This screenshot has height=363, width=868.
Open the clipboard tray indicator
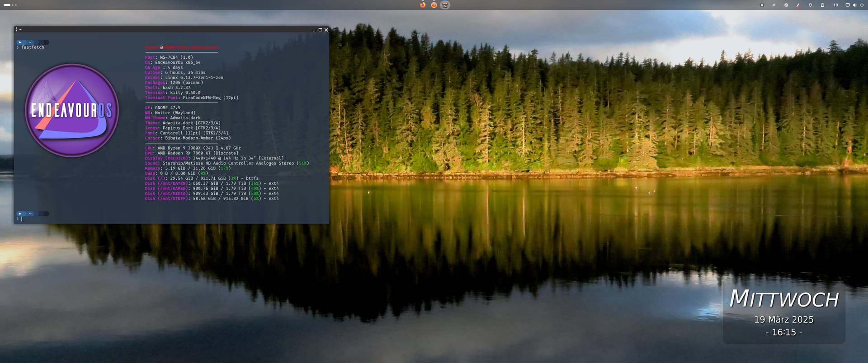pyautogui.click(x=823, y=5)
